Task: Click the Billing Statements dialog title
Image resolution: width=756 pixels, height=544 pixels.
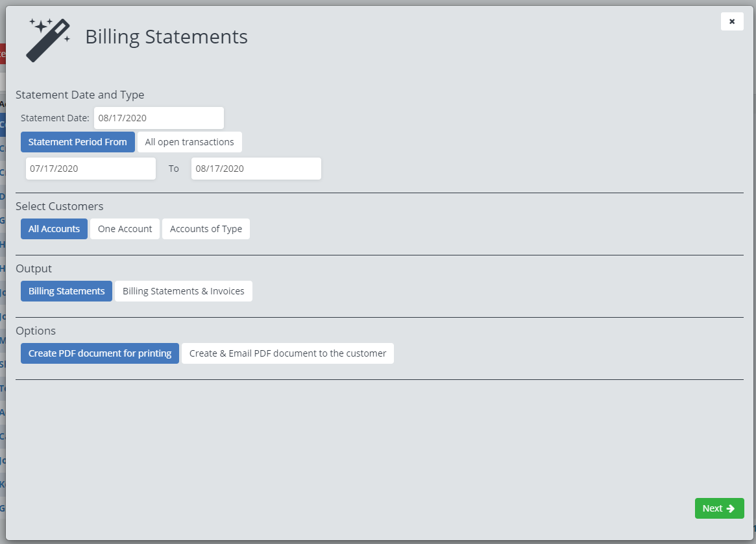Action: (x=166, y=36)
